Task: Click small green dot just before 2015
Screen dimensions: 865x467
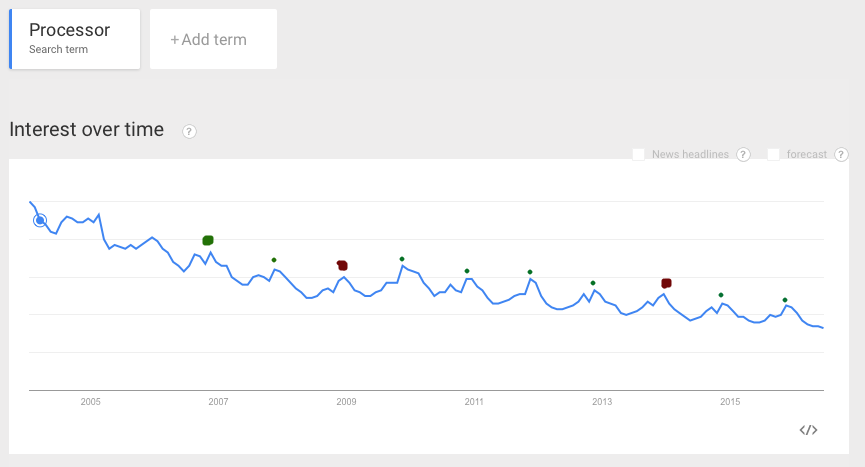Action: pyautogui.click(x=721, y=295)
